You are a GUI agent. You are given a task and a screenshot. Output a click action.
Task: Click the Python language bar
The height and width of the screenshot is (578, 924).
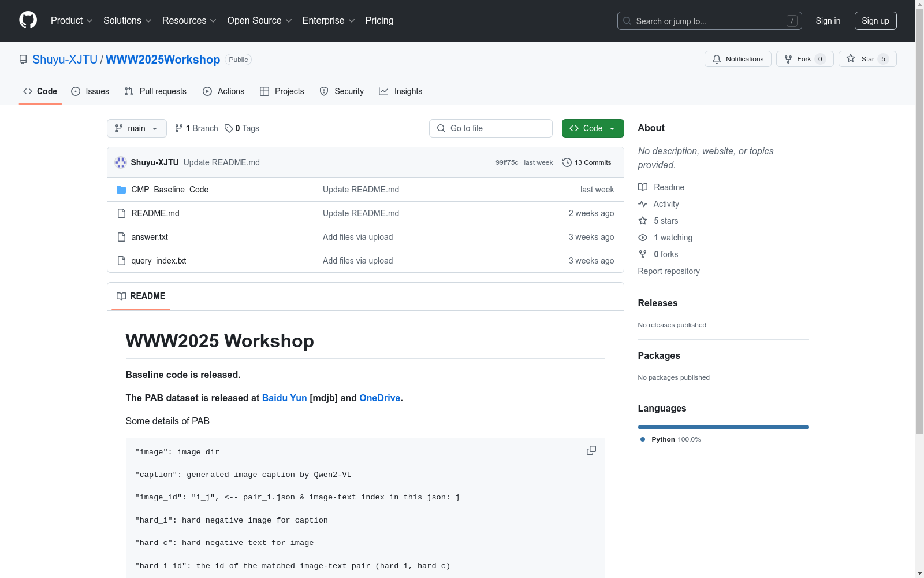724,427
